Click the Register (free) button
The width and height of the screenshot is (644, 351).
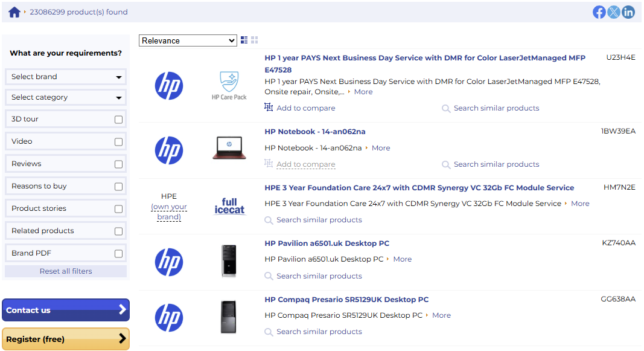66,339
